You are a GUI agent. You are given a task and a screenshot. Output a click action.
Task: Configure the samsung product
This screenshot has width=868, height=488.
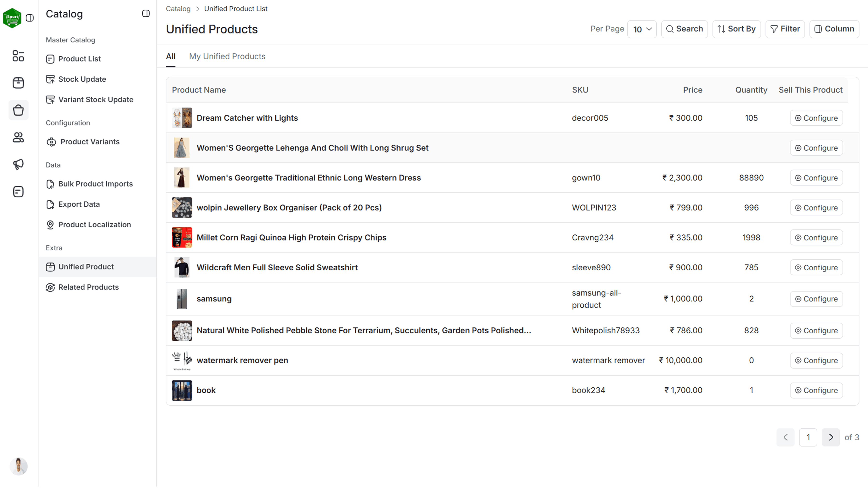[x=816, y=299]
